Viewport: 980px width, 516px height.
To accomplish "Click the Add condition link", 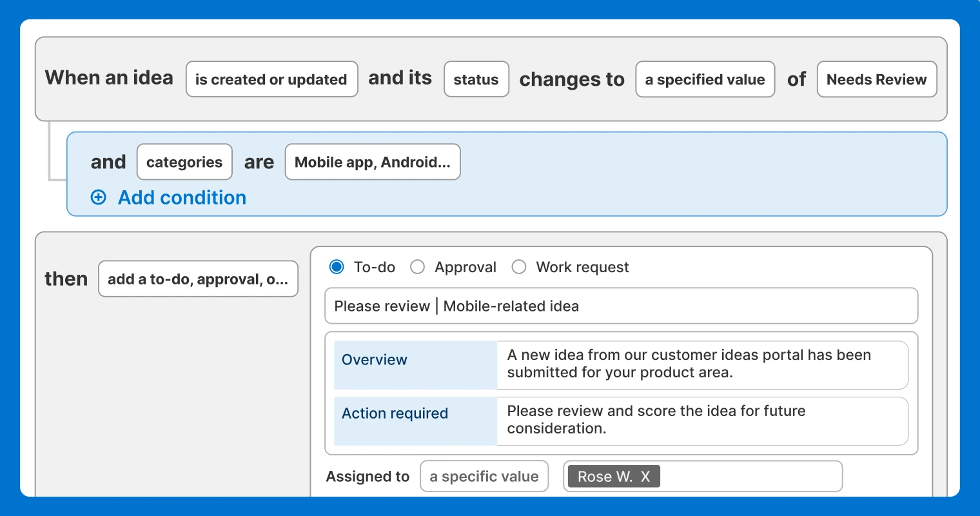I will [182, 197].
